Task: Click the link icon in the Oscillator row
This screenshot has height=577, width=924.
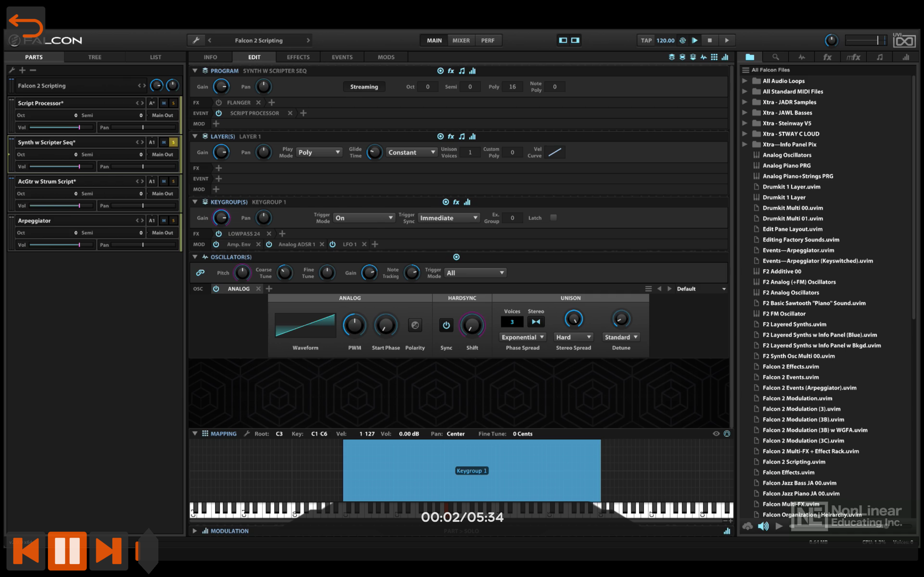Action: (x=200, y=273)
